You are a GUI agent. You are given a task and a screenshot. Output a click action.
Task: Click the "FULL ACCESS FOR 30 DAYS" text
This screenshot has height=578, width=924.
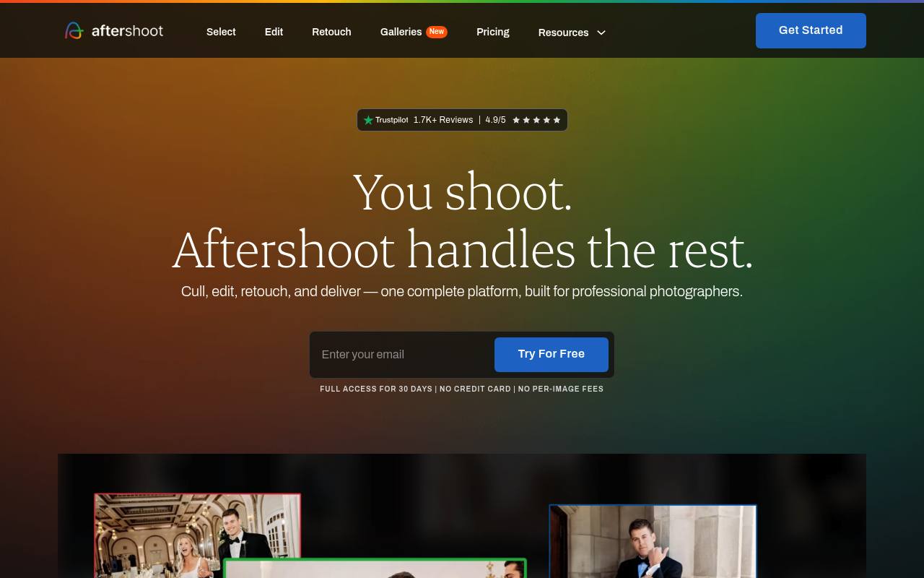point(376,389)
